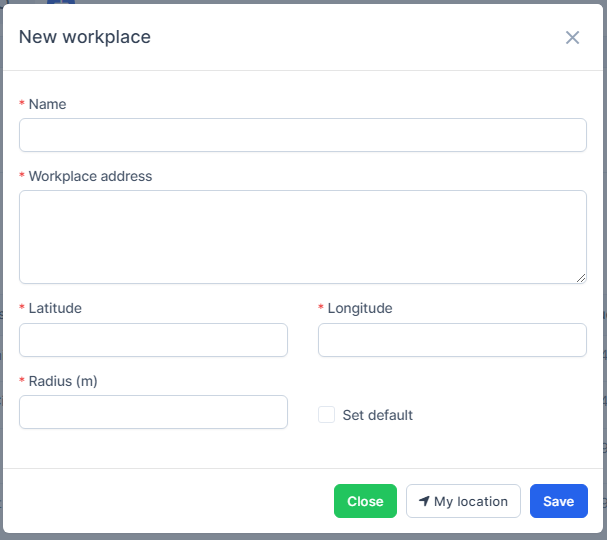This screenshot has width=607, height=540.
Task: Click the Longitude label
Action: point(360,308)
